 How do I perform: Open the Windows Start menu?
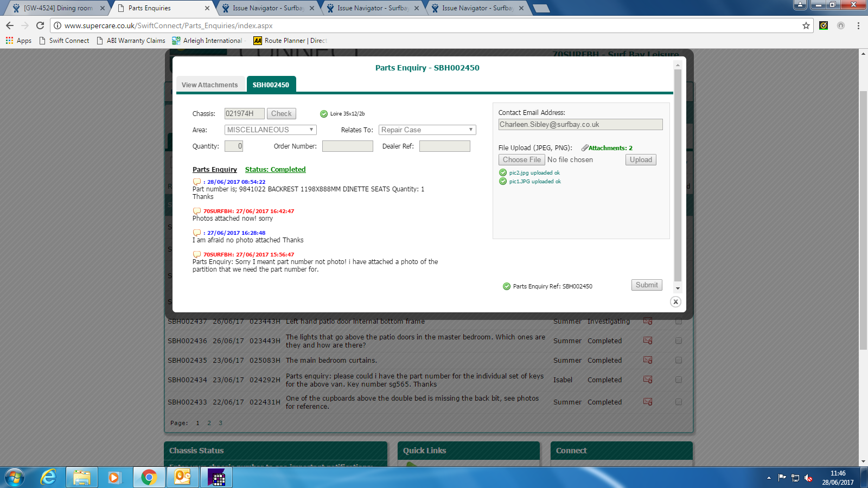[15, 478]
